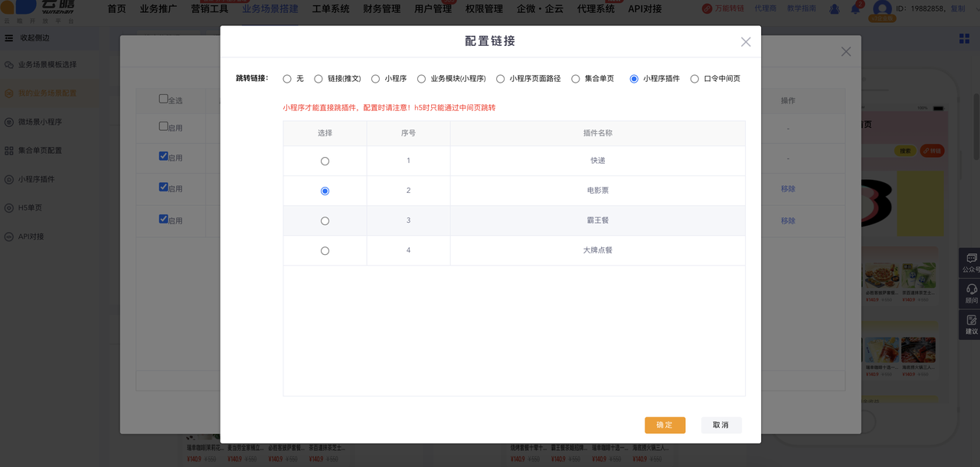Image resolution: width=980 pixels, height=467 pixels.
Task: Click the notification bell icon
Action: [856, 9]
